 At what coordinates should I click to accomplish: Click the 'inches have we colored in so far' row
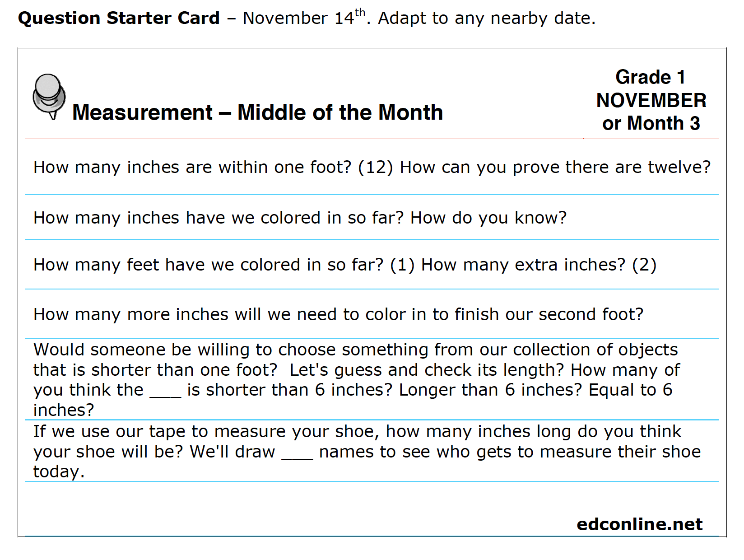[x=372, y=218]
